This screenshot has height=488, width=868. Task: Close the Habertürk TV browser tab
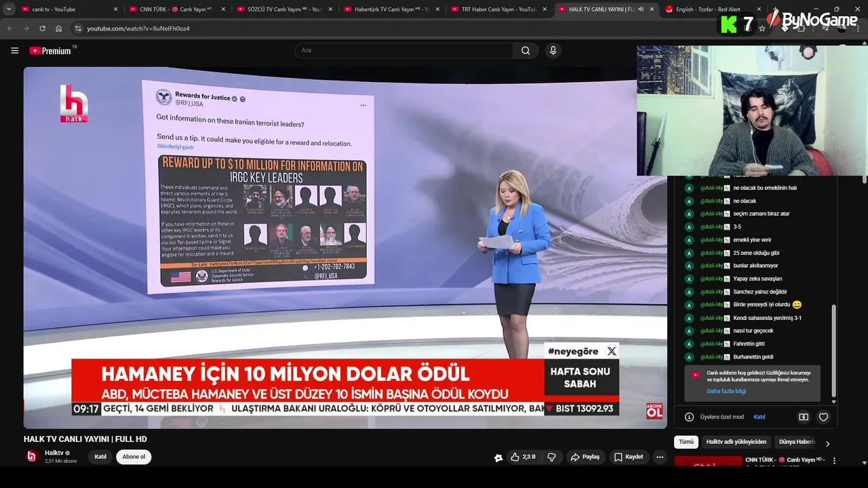[x=437, y=9]
